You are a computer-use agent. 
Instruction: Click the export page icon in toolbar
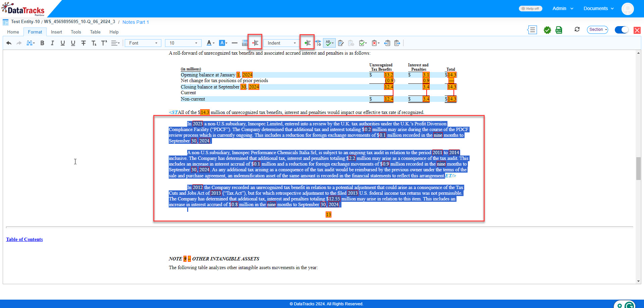pyautogui.click(x=397, y=43)
